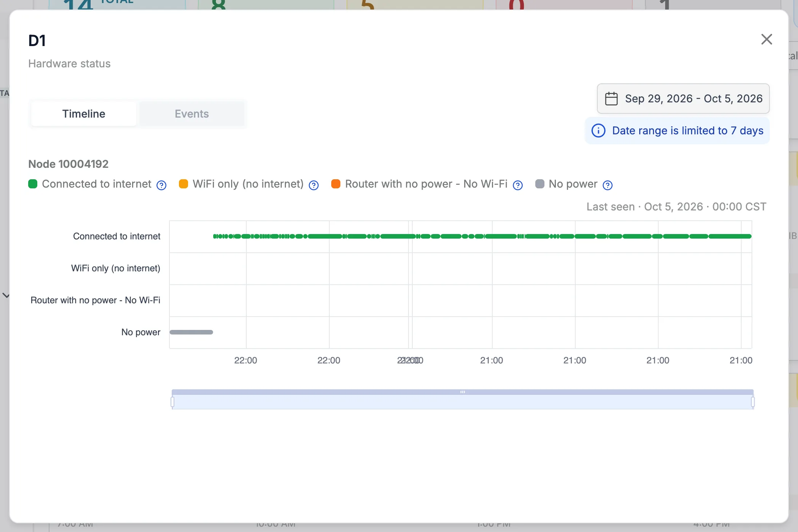798x532 pixels.
Task: Click the gray No power bar in timeline
Action: click(191, 332)
